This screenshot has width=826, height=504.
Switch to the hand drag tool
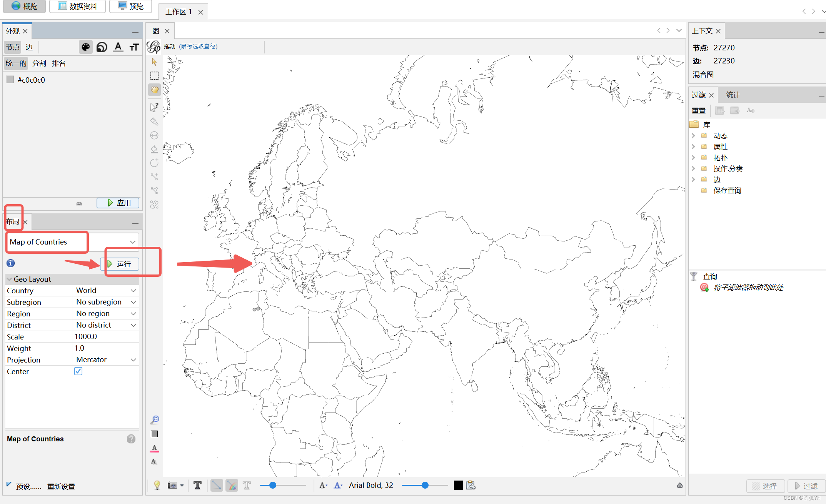[x=154, y=90]
